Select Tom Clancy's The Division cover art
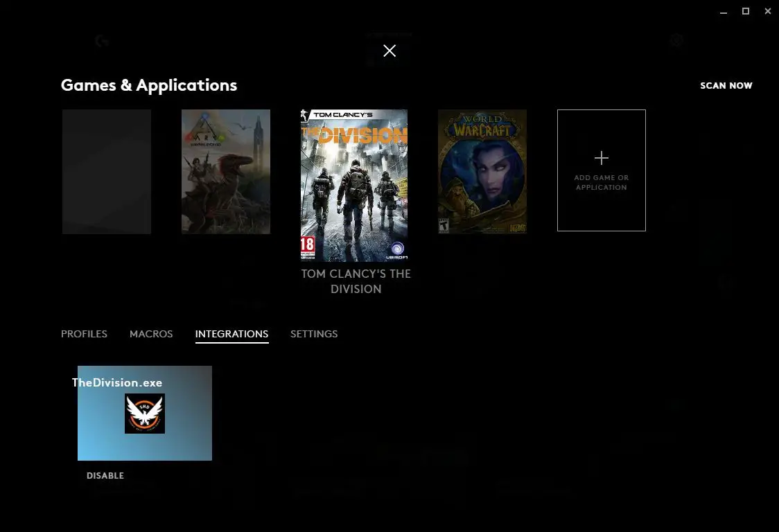Viewport: 779px width, 532px height. [354, 185]
